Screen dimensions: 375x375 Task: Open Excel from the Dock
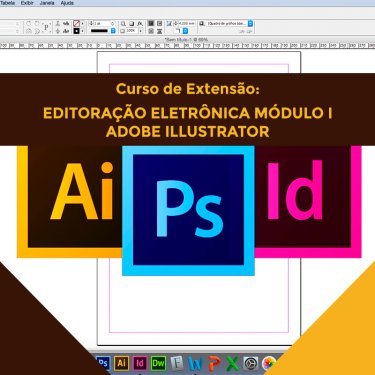coord(232,363)
